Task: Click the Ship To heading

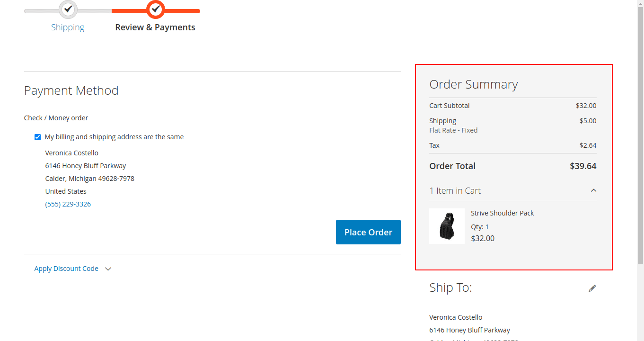Action: click(x=450, y=288)
